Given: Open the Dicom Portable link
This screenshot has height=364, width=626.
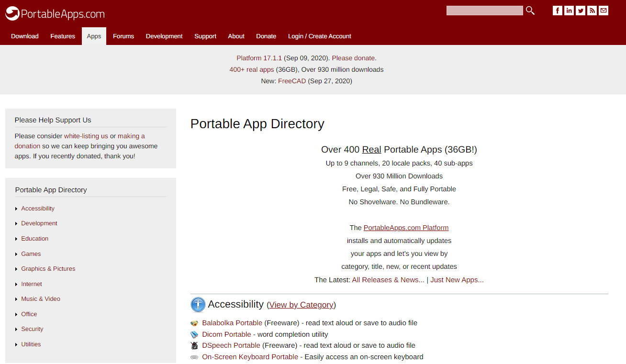Looking at the screenshot, I should coord(226,334).
